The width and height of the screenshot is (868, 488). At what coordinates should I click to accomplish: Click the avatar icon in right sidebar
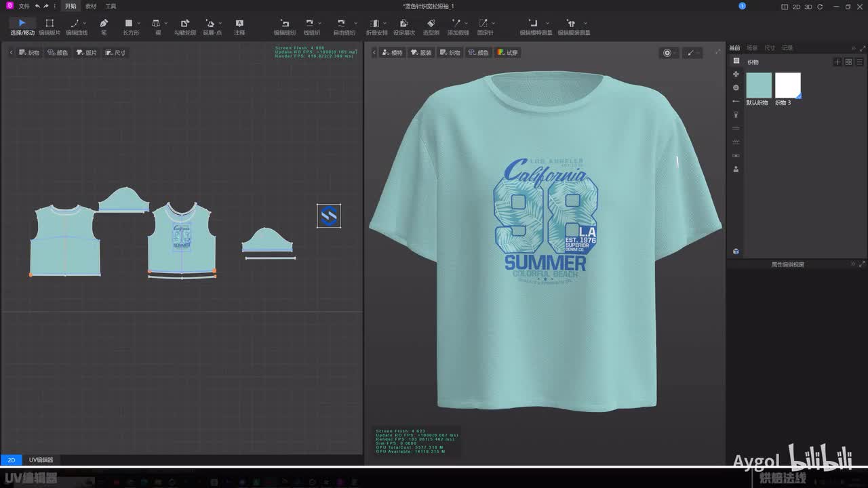pyautogui.click(x=736, y=169)
